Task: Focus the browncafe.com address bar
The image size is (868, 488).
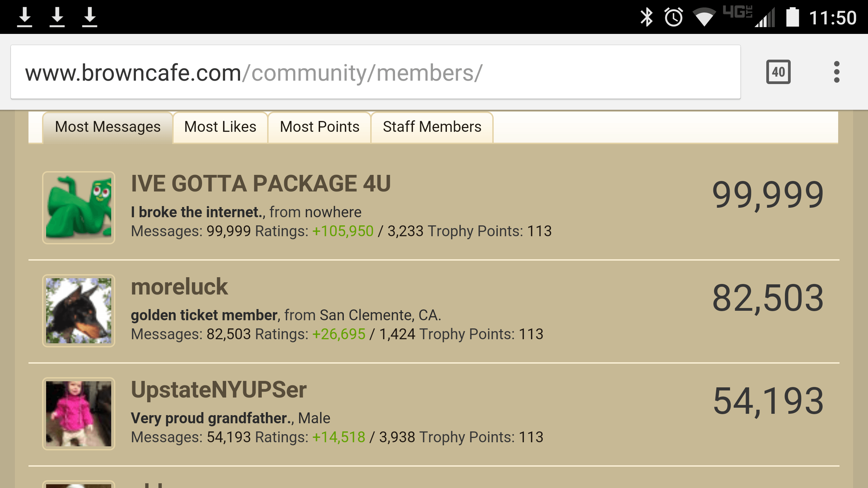Action: [375, 72]
